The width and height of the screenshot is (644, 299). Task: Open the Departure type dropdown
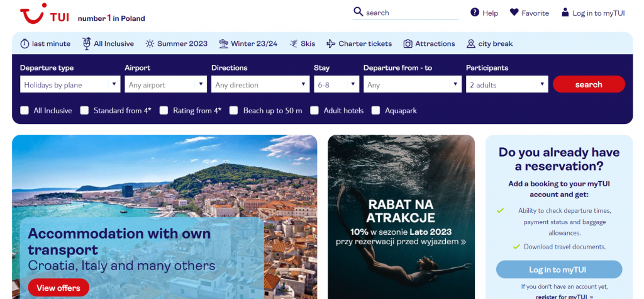pyautogui.click(x=70, y=84)
